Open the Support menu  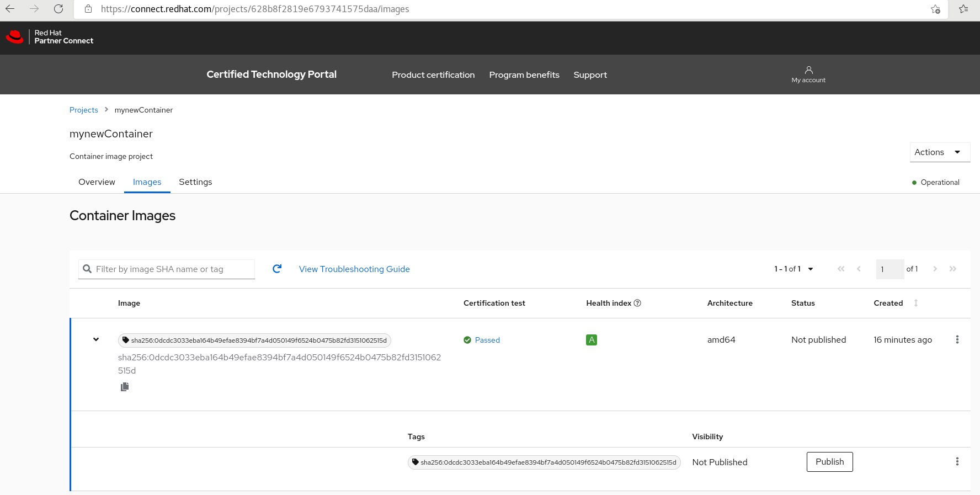[590, 75]
